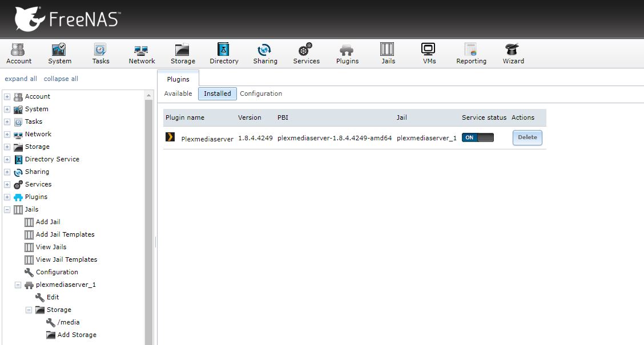The width and height of the screenshot is (644, 345).
Task: Select the Installed plugins tab
Action: tap(218, 94)
